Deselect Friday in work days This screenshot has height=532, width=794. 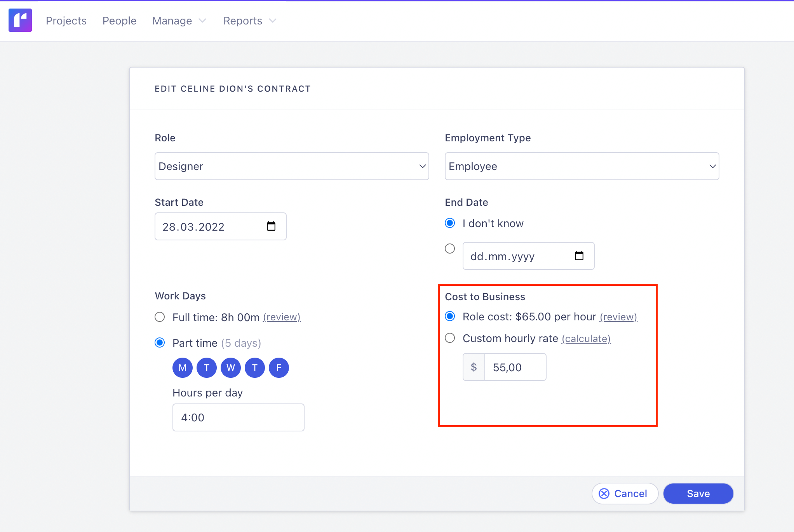tap(279, 368)
